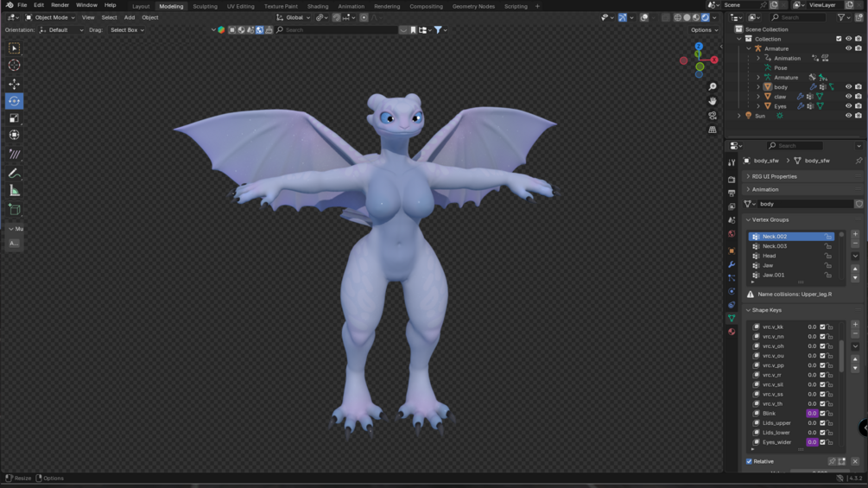Image resolution: width=868 pixels, height=488 pixels.
Task: Switch to the Shading workspace tab
Action: click(318, 6)
